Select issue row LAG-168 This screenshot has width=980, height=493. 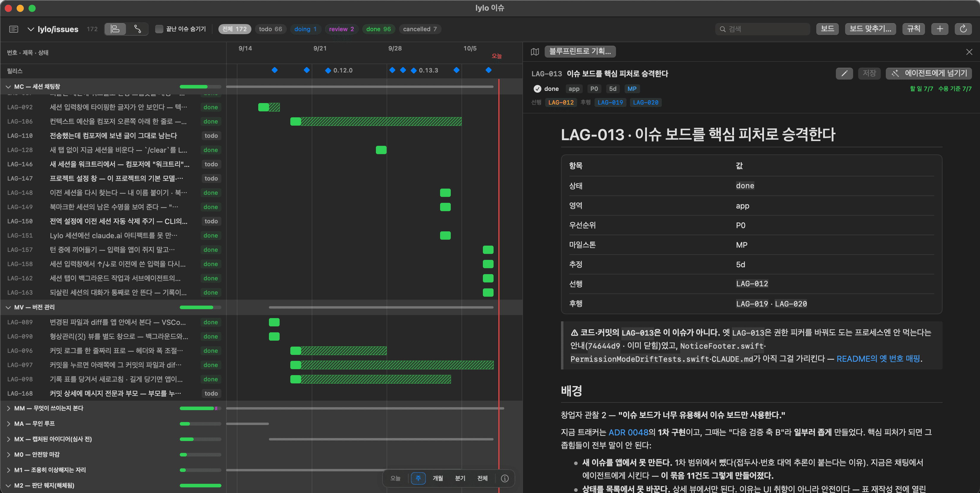tap(113, 394)
